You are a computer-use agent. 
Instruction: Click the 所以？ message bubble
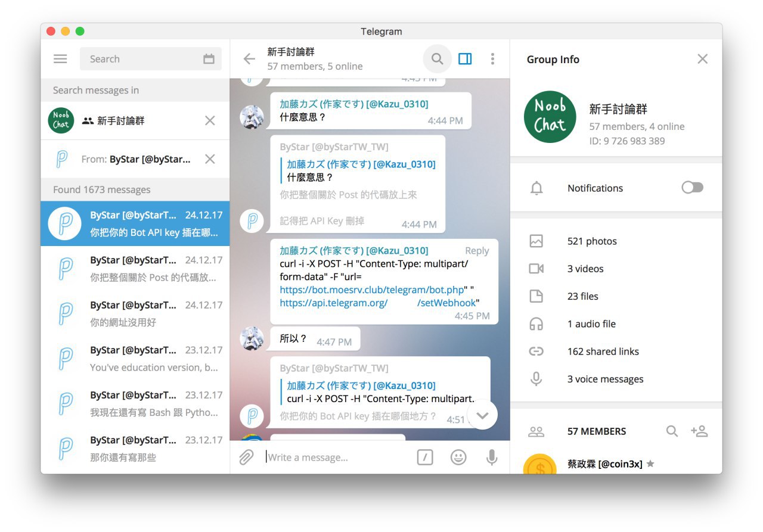click(315, 338)
